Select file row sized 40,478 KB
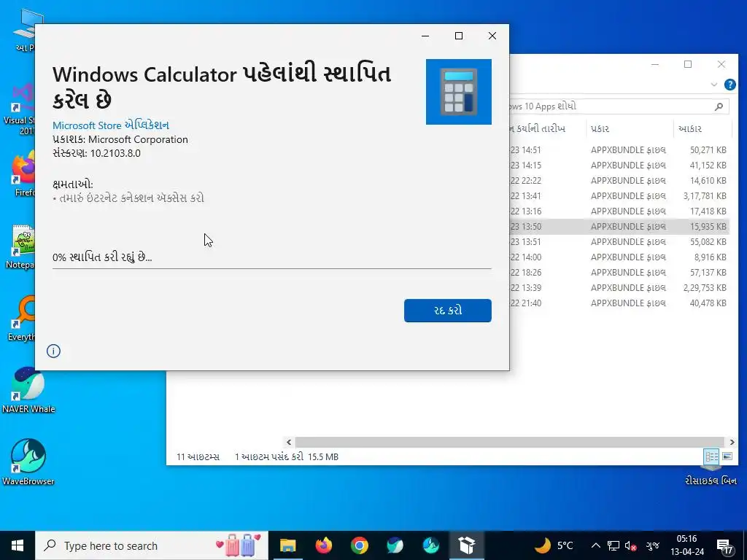 (619, 303)
